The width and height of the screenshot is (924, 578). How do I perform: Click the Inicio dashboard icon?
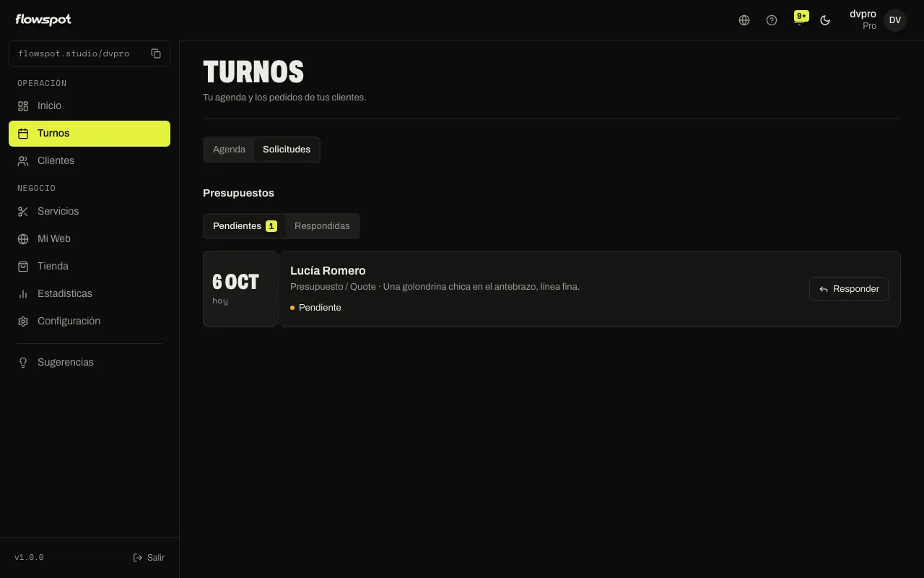(x=23, y=106)
